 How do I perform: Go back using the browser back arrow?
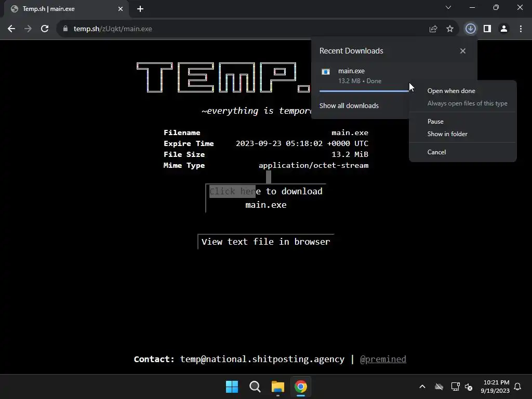pos(11,29)
